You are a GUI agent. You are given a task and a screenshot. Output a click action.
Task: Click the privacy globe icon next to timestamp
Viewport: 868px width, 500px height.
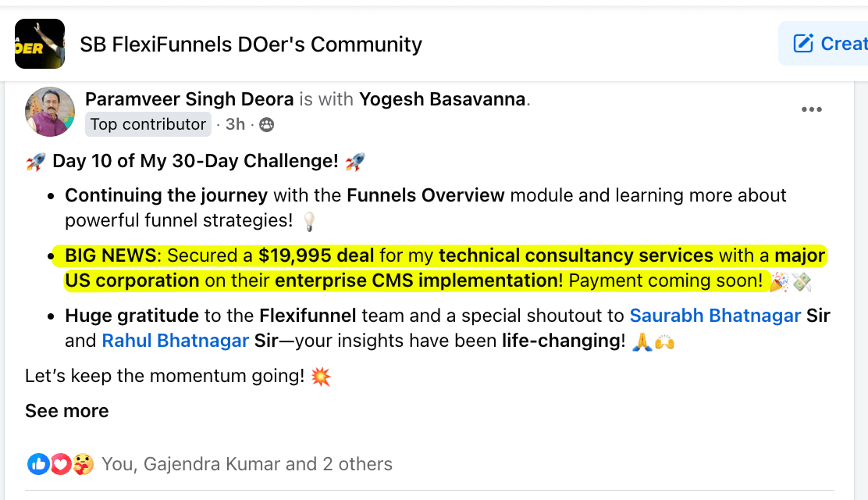point(265,124)
